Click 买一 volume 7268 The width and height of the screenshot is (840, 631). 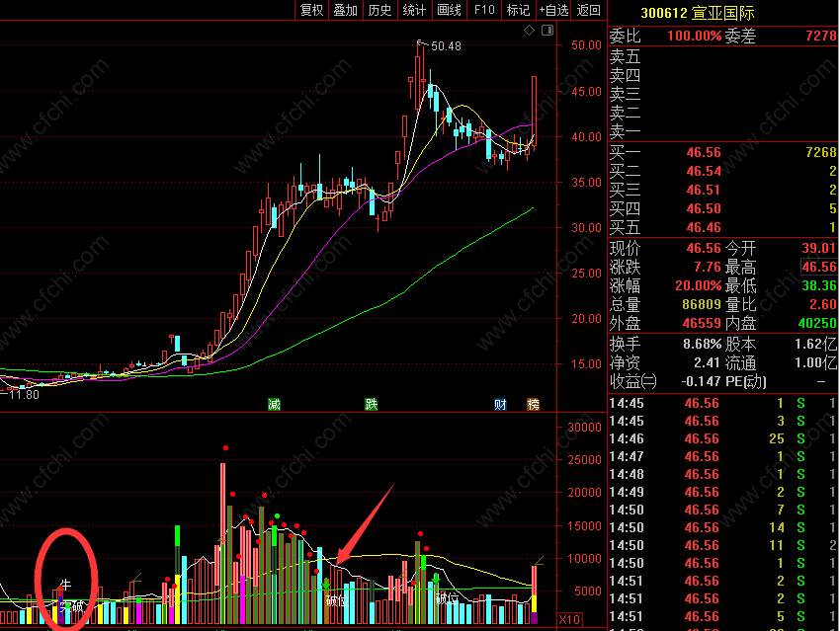point(820,152)
